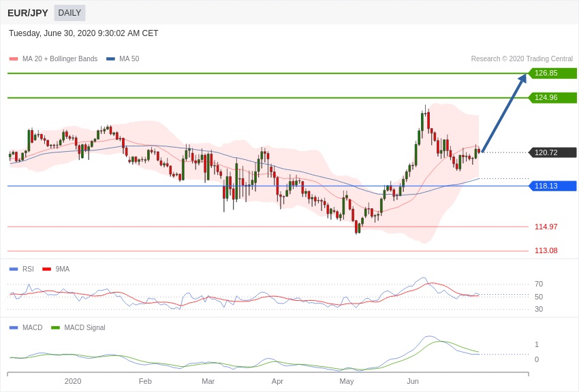Click the RSI 70 level label
The height and width of the screenshot is (392, 579).
click(x=538, y=284)
